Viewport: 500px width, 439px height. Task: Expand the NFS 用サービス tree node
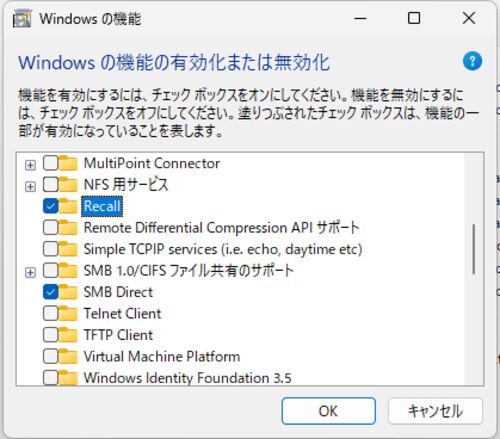(x=30, y=187)
